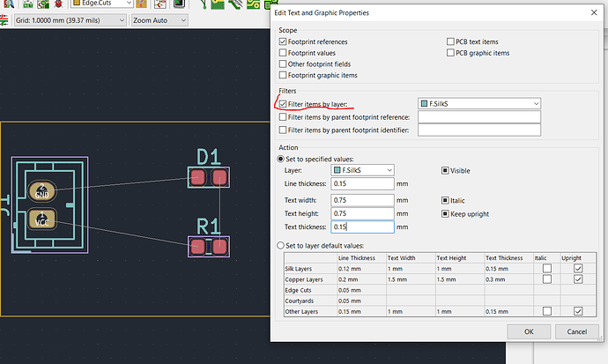Image resolution: width=608 pixels, height=364 pixels.
Task: Click OK to apply text properties
Action: pyautogui.click(x=529, y=331)
